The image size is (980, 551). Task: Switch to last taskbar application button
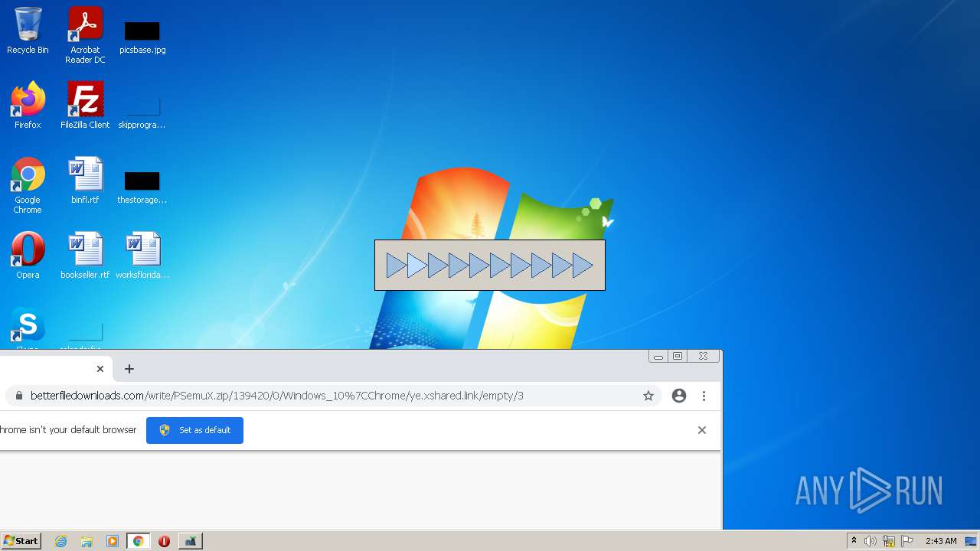(x=191, y=541)
